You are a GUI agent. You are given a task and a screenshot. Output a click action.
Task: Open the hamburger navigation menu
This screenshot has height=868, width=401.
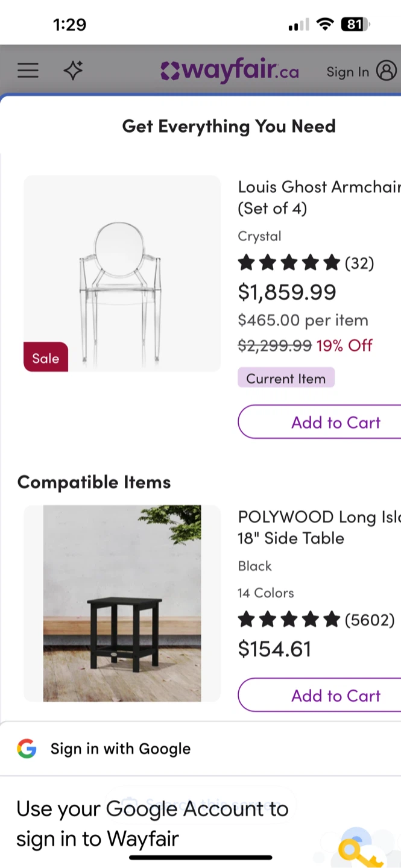(28, 71)
